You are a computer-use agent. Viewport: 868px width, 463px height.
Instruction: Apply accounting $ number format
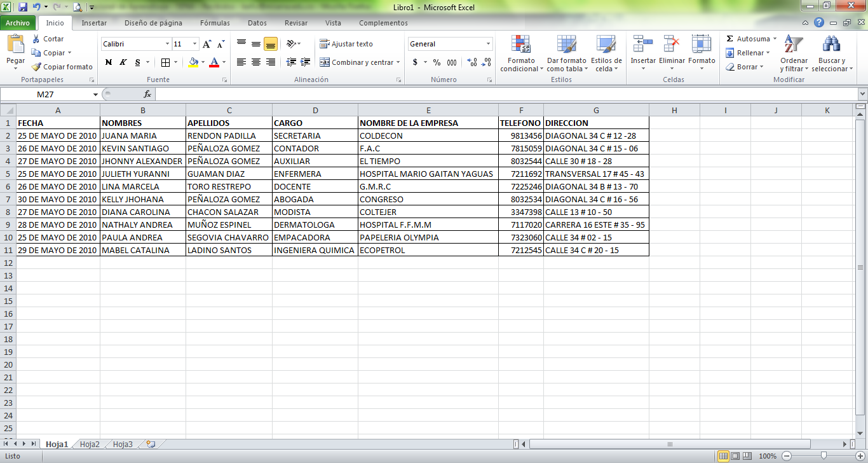(x=415, y=62)
